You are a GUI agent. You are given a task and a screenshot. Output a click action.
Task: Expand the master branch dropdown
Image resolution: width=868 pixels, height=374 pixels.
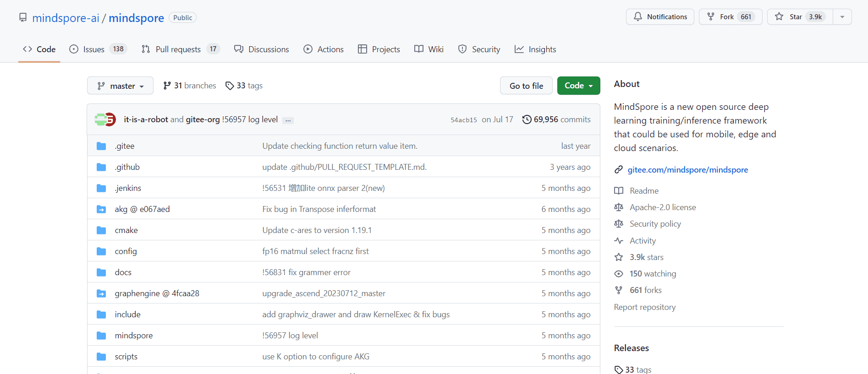(x=120, y=86)
